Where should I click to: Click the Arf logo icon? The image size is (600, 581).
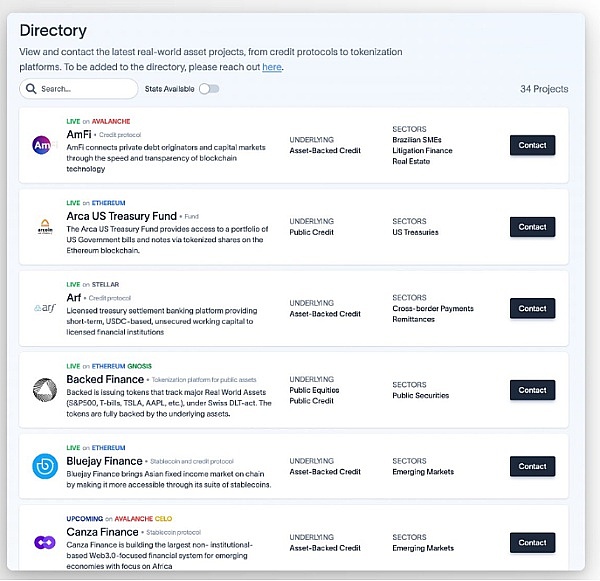click(43, 308)
